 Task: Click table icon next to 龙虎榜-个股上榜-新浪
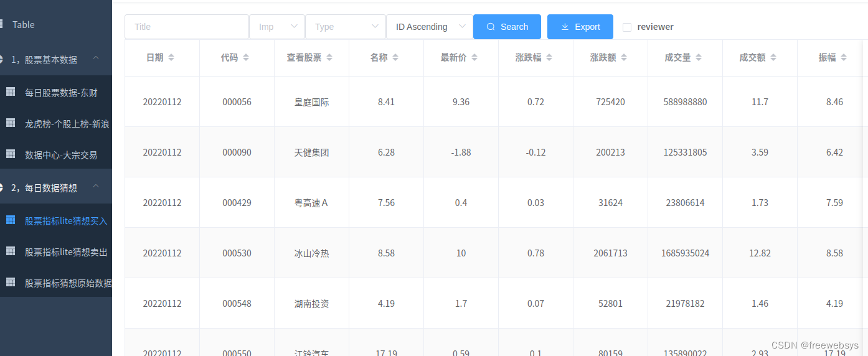(11, 123)
